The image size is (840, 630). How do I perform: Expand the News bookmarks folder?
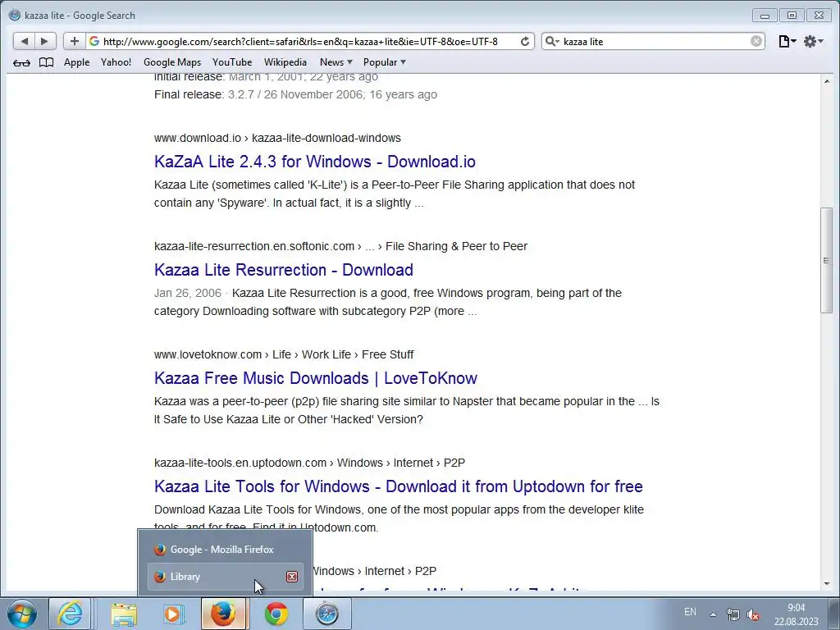tap(336, 62)
